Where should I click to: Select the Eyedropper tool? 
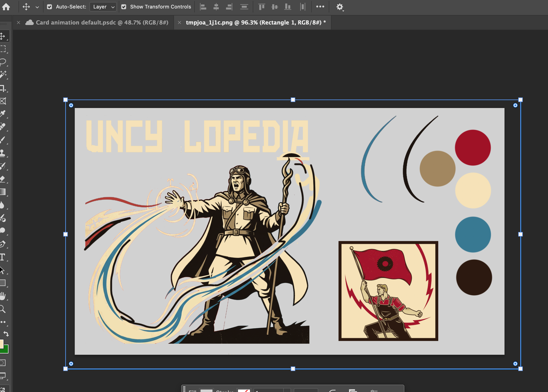point(3,114)
